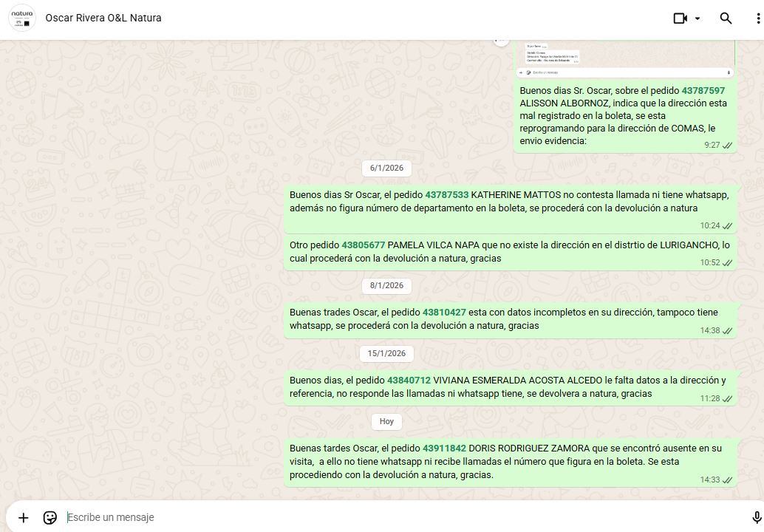Click order number 43805677 for Pamela Vilca

click(363, 245)
